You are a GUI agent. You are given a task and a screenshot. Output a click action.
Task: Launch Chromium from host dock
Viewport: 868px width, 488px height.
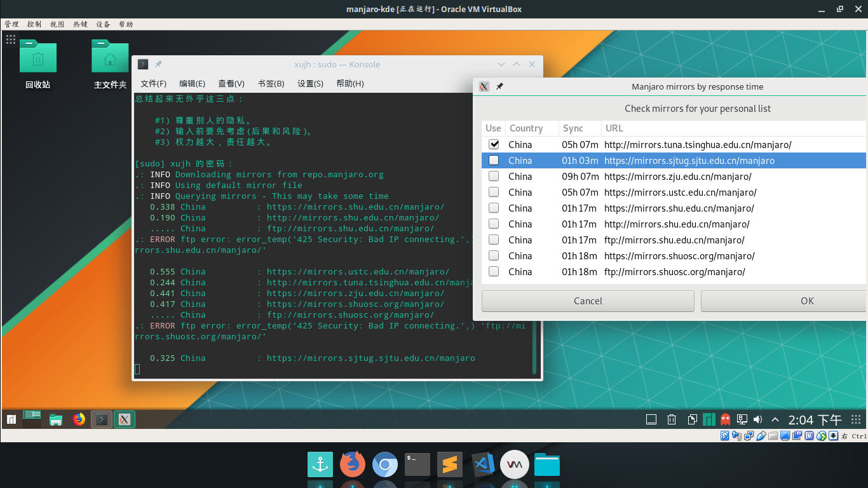(385, 465)
